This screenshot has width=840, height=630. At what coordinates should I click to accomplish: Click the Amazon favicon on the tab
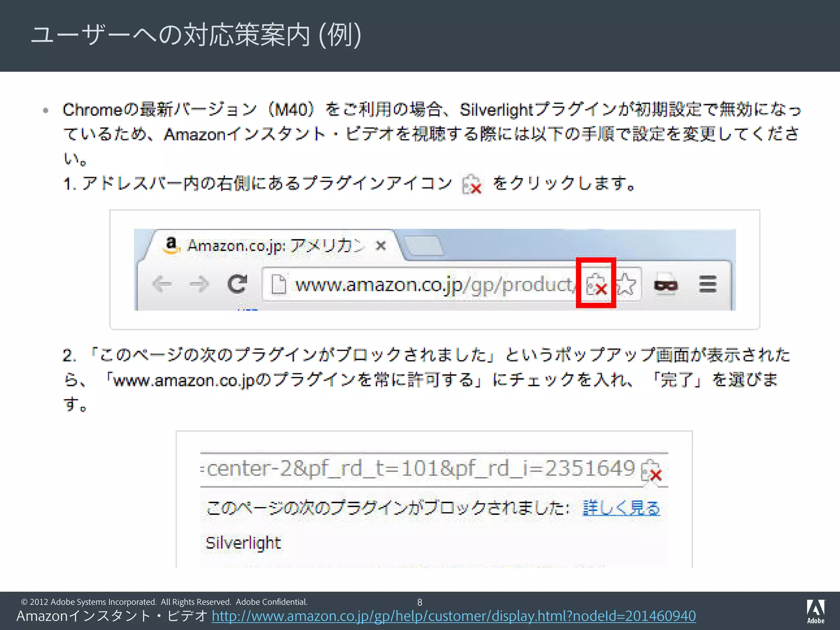[x=171, y=245]
